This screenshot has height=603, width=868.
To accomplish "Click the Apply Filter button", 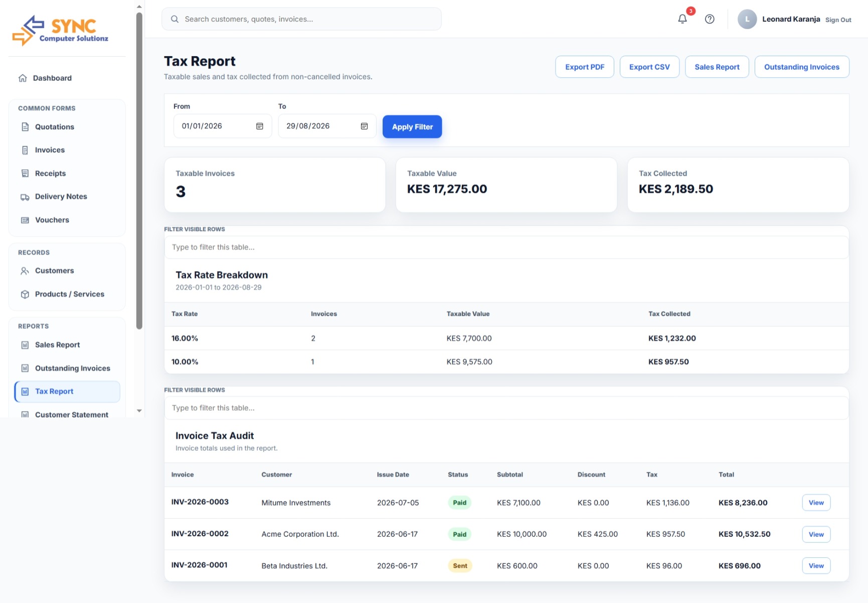I will [412, 127].
